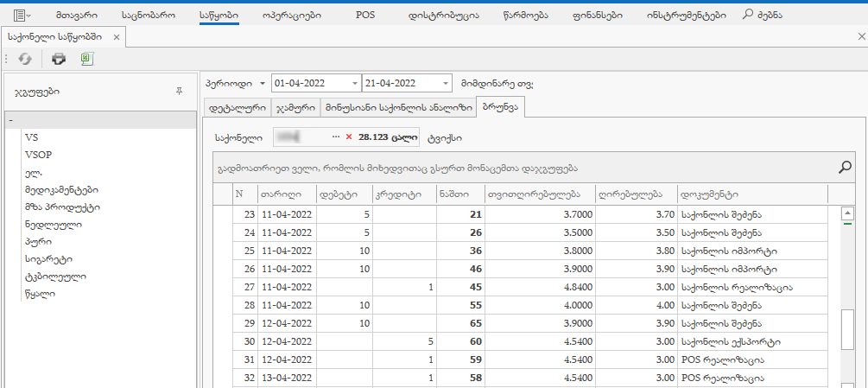
Task: Clear the selected product with the red X
Action: click(349, 137)
